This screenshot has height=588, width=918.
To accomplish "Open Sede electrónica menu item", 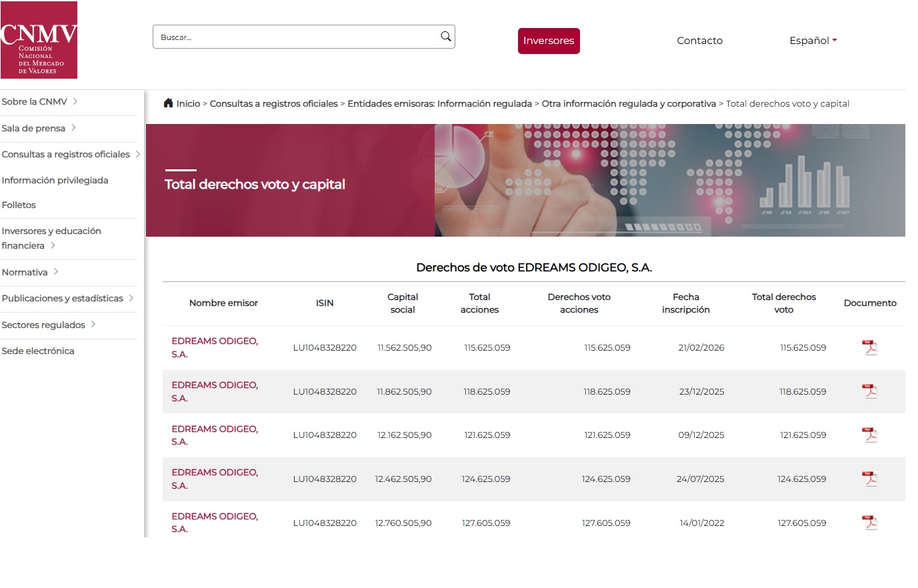I will click(38, 351).
